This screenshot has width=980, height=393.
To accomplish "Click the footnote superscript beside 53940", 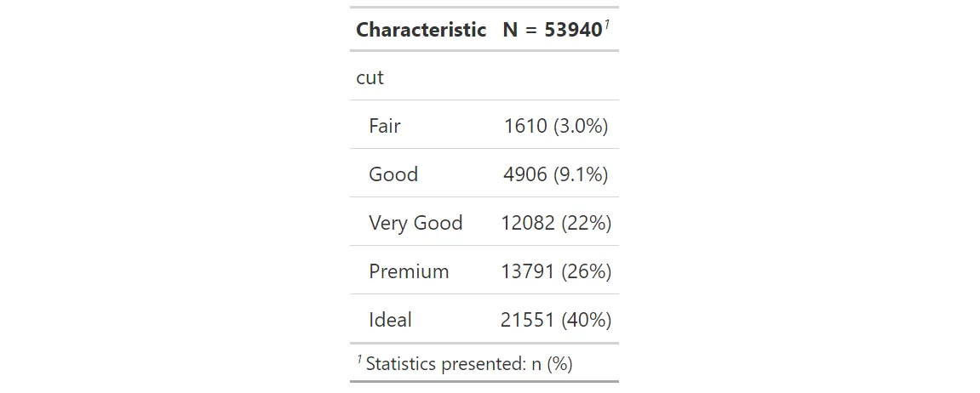I will 605,25.
